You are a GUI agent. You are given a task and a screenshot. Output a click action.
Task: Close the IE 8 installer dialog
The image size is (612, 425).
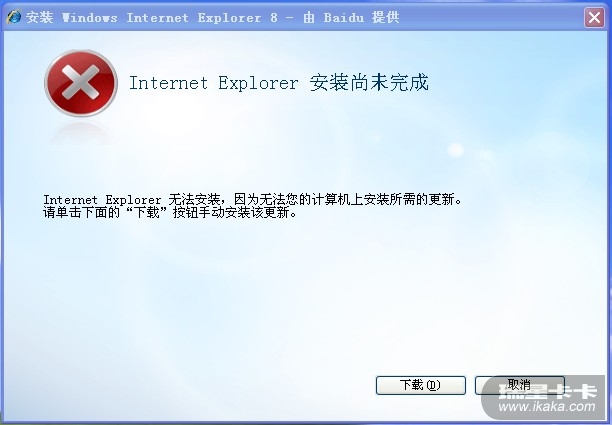(x=594, y=17)
